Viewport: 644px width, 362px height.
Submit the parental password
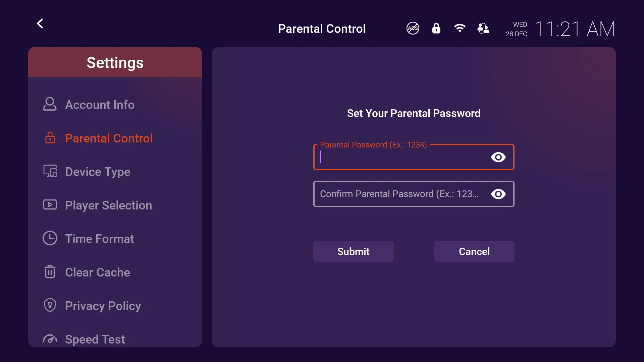[353, 251]
